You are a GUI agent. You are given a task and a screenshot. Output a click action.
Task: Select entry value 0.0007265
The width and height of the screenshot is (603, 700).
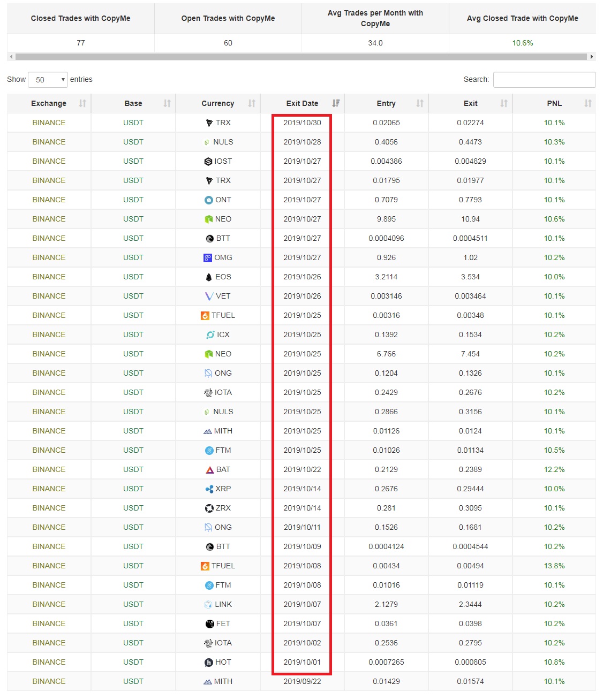point(386,662)
